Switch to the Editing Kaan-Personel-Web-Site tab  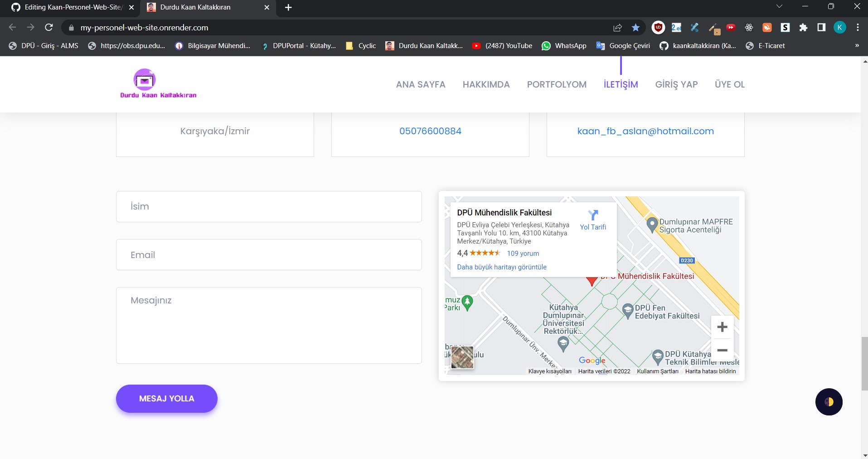[70, 7]
